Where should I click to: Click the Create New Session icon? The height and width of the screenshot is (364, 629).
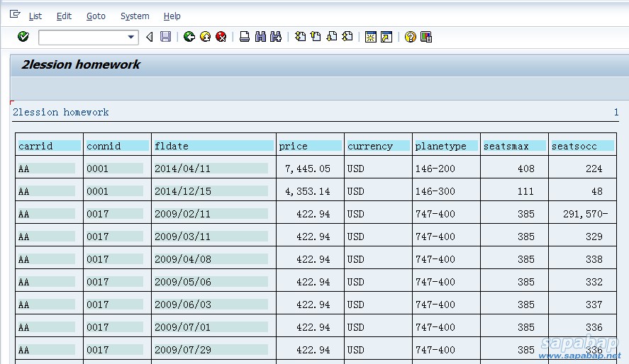(x=369, y=37)
